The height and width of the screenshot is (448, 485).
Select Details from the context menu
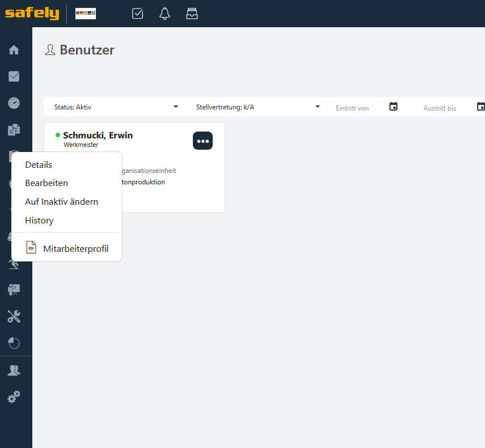[x=39, y=165]
